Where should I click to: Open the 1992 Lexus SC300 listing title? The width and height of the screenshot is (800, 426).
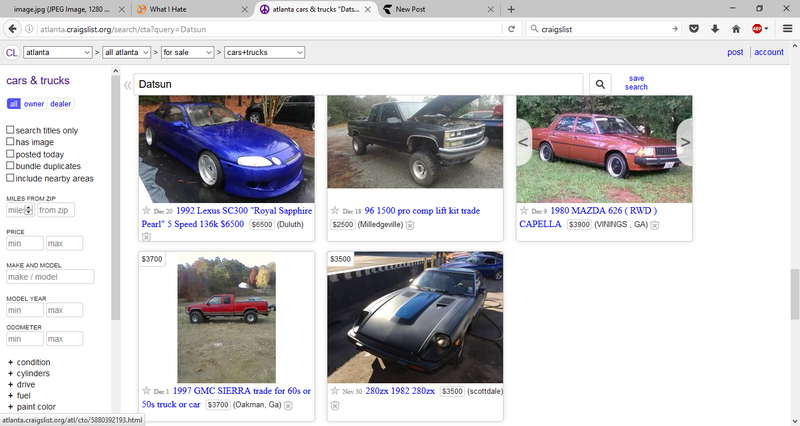pyautogui.click(x=227, y=217)
